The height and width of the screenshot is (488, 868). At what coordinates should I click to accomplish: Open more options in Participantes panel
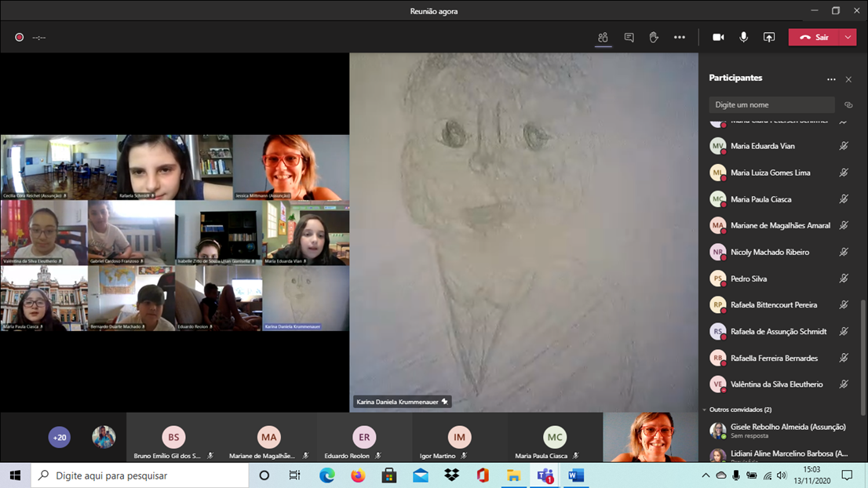point(831,79)
